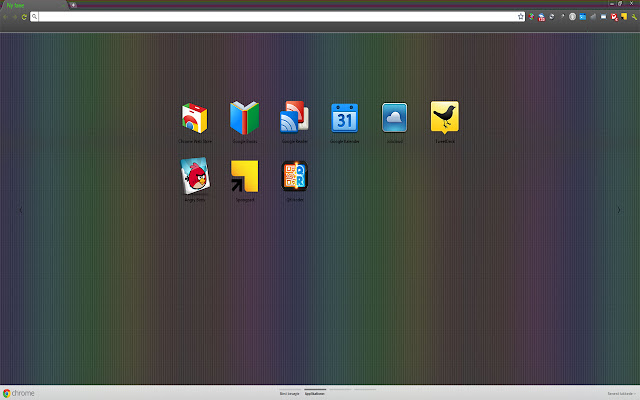This screenshot has height=400, width=640.
Task: Click the grey bars extension icon
Action: point(593,17)
